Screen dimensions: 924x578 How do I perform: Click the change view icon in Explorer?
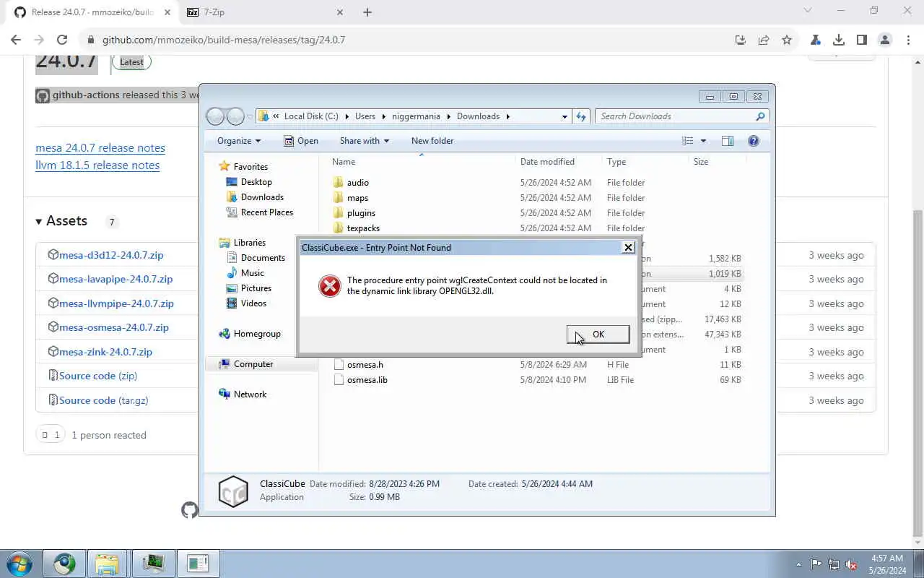[688, 141]
